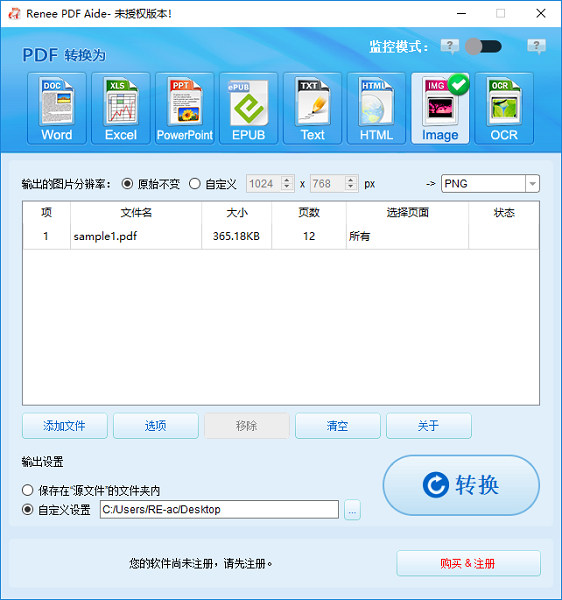The height and width of the screenshot is (600, 562).
Task: Toggle the 监控模式 switch
Action: pos(483,47)
